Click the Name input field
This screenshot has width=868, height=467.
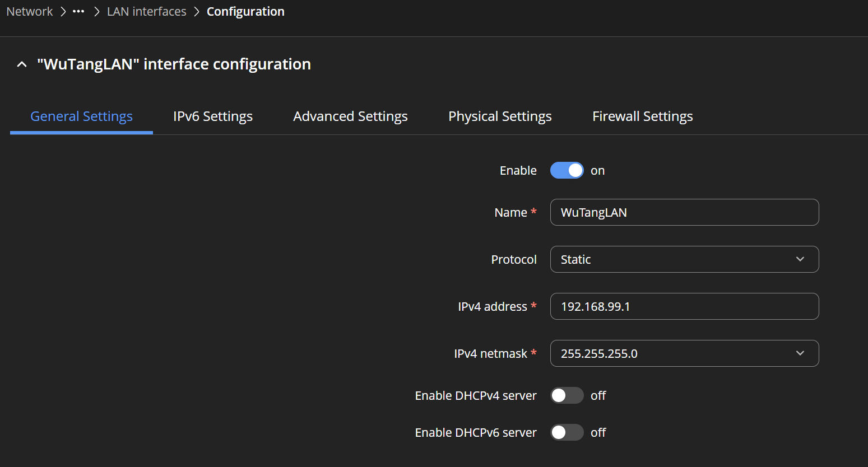tap(684, 212)
